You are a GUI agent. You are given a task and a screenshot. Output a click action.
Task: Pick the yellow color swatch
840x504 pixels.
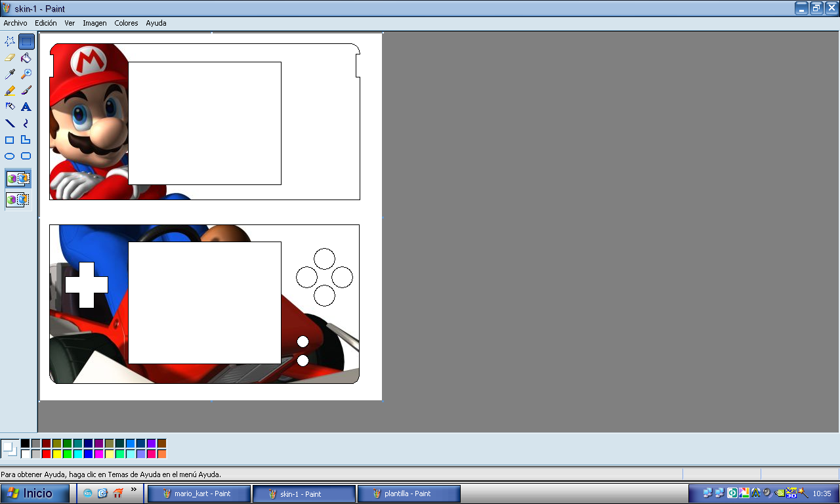[57, 454]
